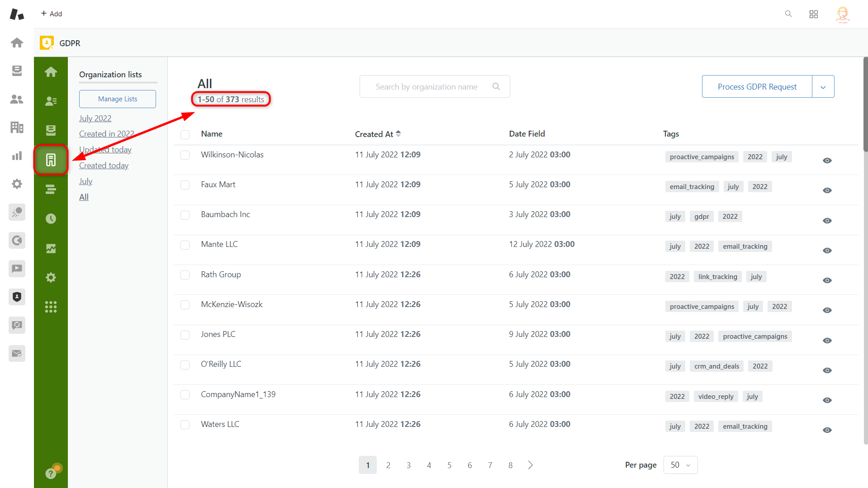Check the Faux Mart row checkbox
This screenshot has width=868, height=488.
(x=185, y=185)
